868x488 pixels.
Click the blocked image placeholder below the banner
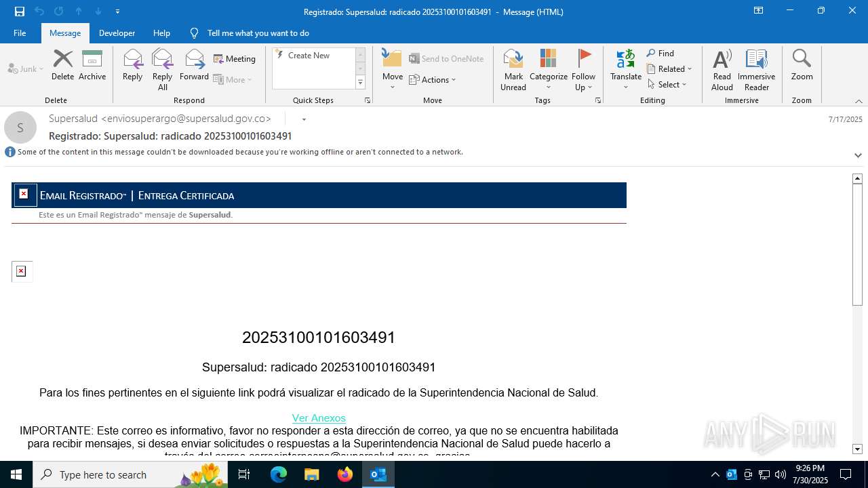22,271
